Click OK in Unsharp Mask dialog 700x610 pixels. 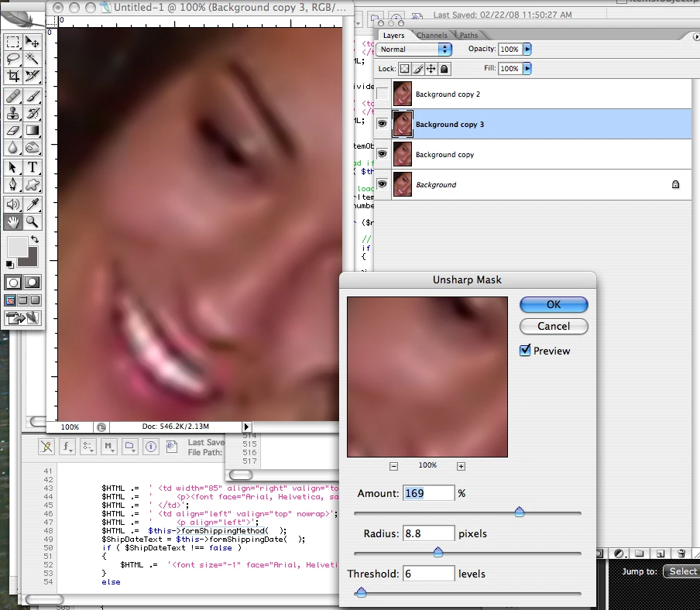coord(554,304)
